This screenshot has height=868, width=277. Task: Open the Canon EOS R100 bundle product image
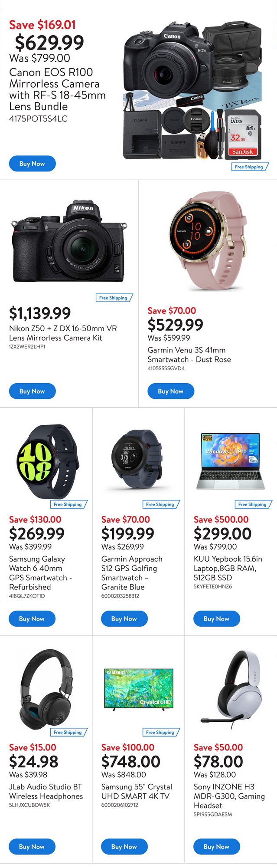[192, 91]
